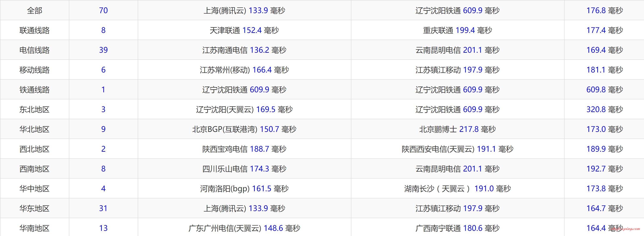Screen dimensions: 644x236
Task: Click average 176.8 毫秒 value
Action: click(x=604, y=11)
